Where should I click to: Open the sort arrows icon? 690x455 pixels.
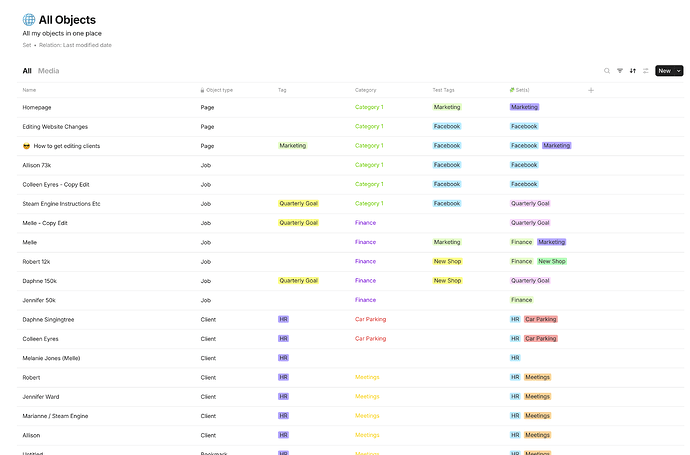[x=632, y=71]
